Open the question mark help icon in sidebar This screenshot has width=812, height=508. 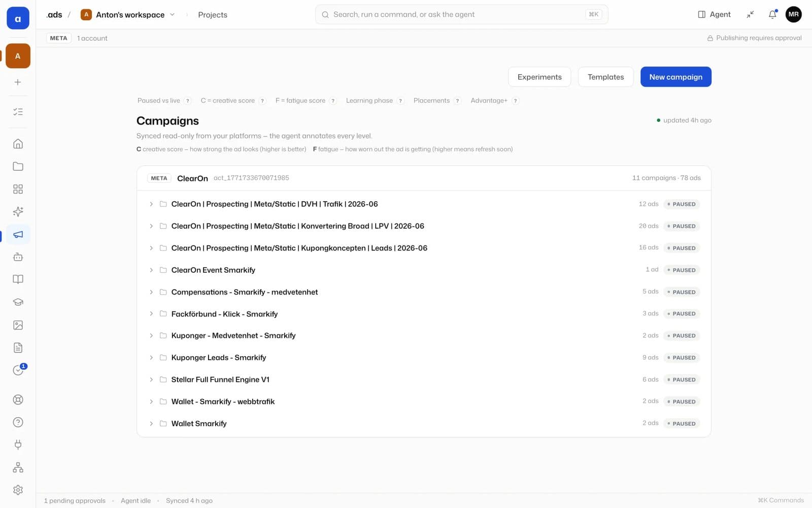(x=18, y=422)
